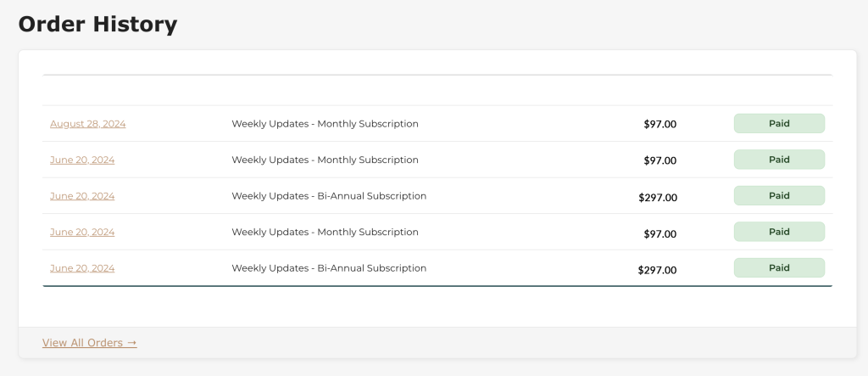Click Paid badge in the last order row
The image size is (868, 376).
pyautogui.click(x=778, y=268)
